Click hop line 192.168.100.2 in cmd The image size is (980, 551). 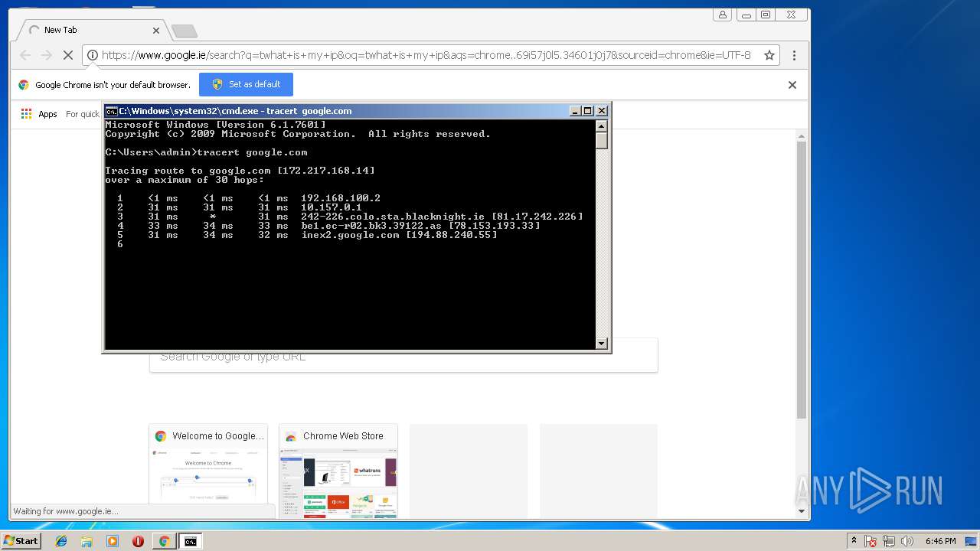tap(249, 198)
